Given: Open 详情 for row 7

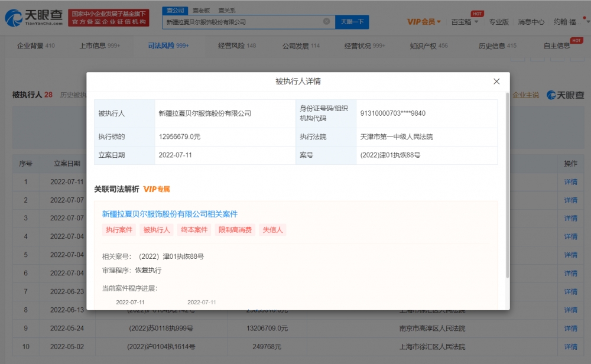Looking at the screenshot, I should (571, 292).
